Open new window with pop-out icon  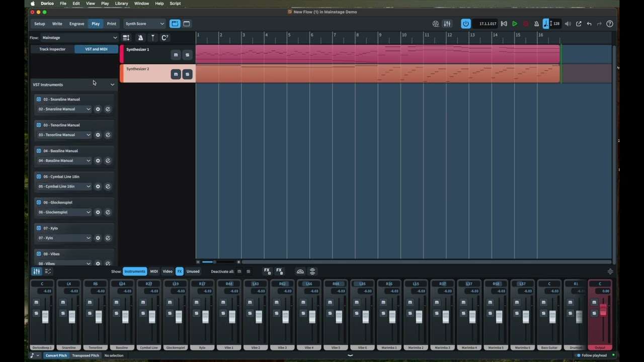pos(579,24)
